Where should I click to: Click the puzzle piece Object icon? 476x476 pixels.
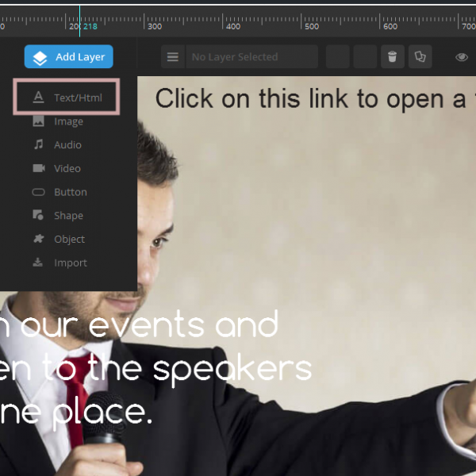point(38,239)
